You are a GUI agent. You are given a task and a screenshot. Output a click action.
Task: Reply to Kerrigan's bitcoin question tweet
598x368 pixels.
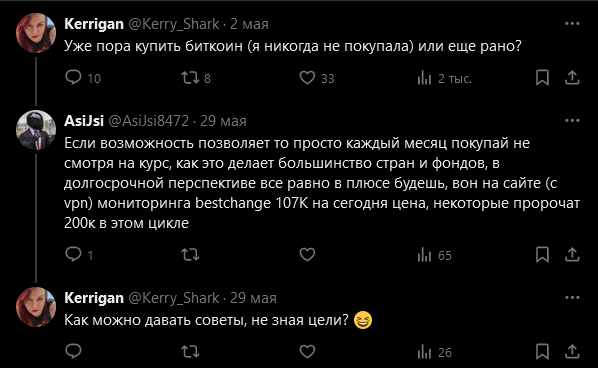(x=73, y=77)
